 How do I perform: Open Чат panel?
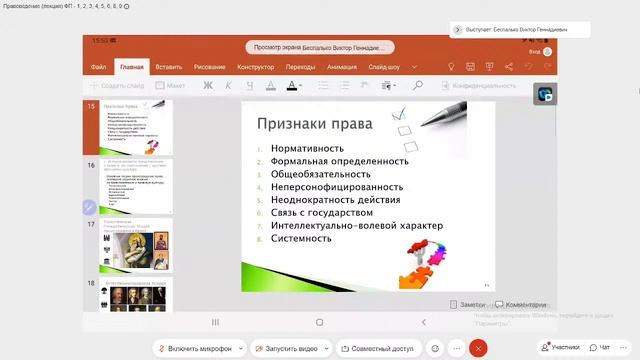click(x=600, y=347)
